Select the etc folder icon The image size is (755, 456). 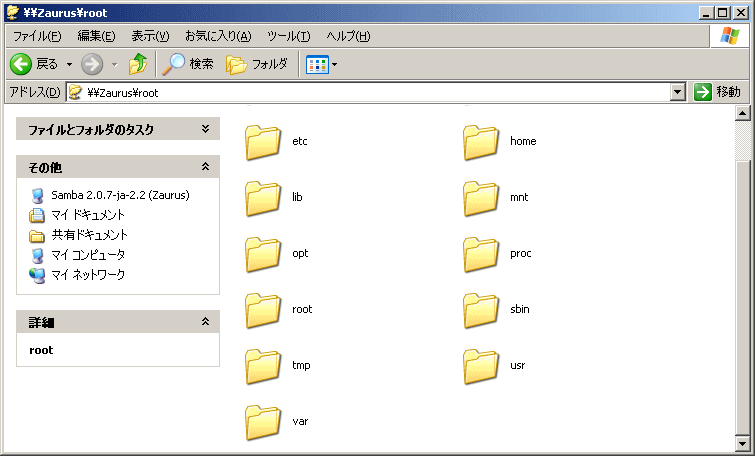[263, 142]
